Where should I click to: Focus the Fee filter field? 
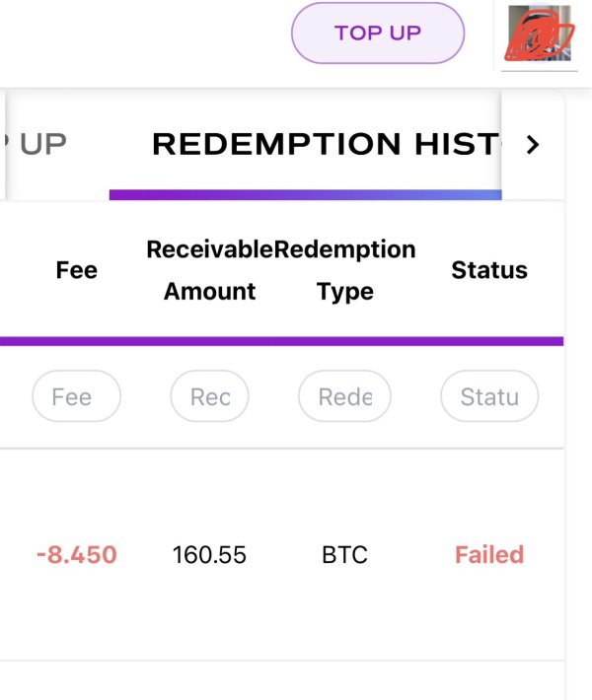77,397
